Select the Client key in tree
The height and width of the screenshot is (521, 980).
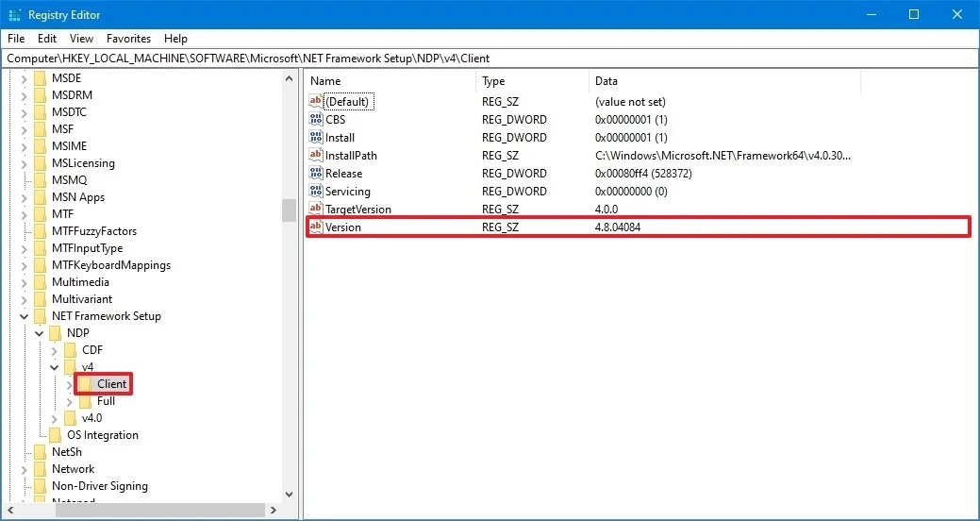112,384
